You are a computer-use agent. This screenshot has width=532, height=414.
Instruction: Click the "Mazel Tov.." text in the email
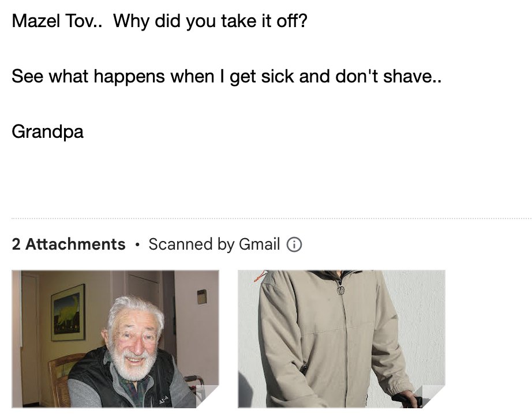point(57,21)
